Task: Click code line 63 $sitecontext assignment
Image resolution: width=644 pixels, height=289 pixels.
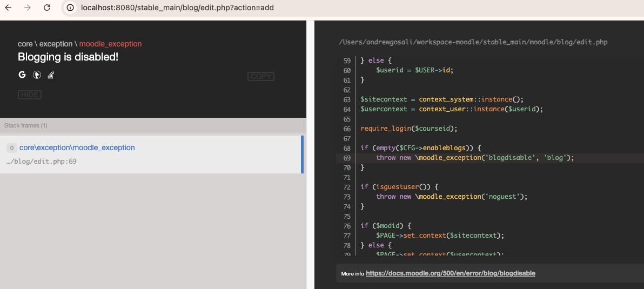Action: point(442,99)
